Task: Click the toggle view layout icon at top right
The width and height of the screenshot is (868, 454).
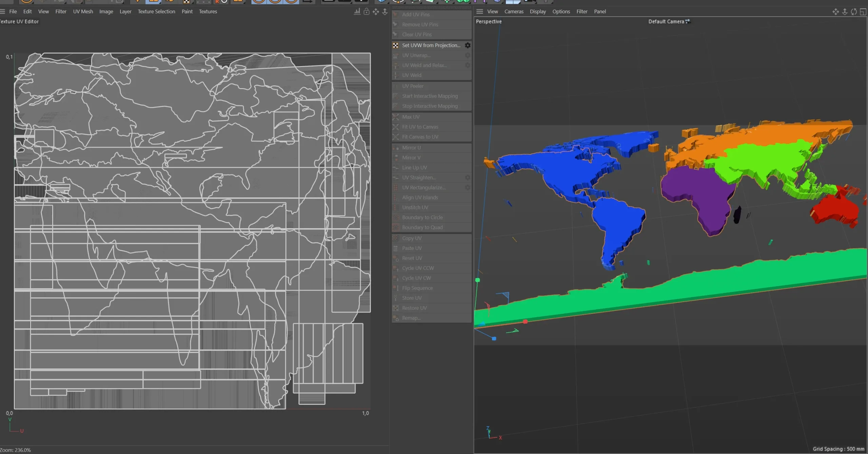Action: (x=862, y=12)
